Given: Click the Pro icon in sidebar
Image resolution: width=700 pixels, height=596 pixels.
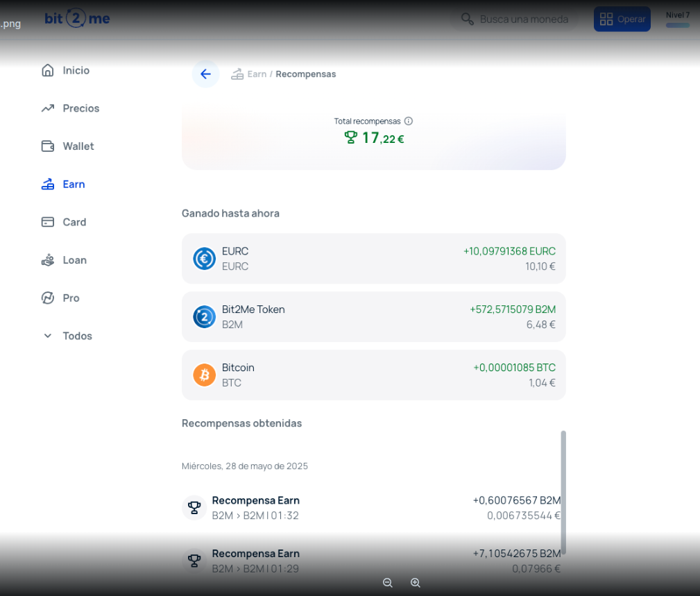Looking at the screenshot, I should coord(48,298).
